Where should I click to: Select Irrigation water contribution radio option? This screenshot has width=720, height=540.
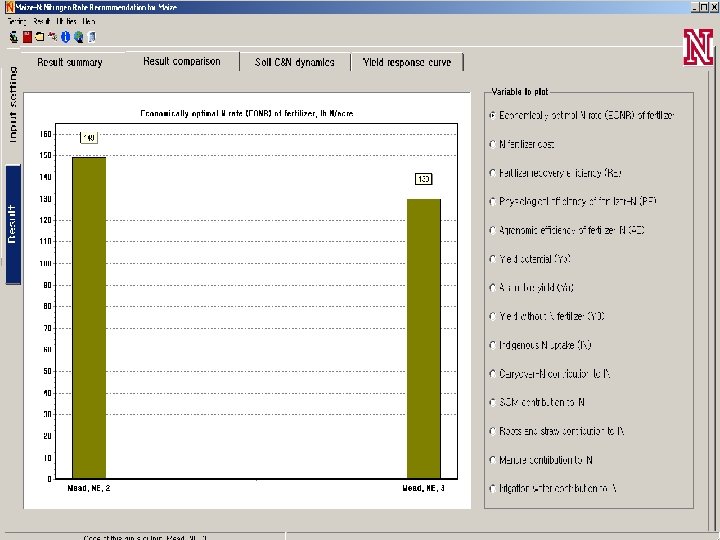(x=552, y=489)
